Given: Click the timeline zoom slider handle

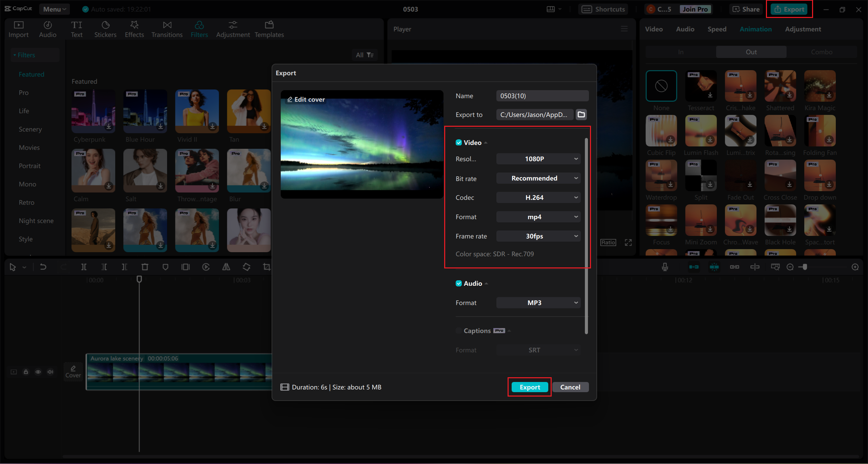Looking at the screenshot, I should (805, 267).
